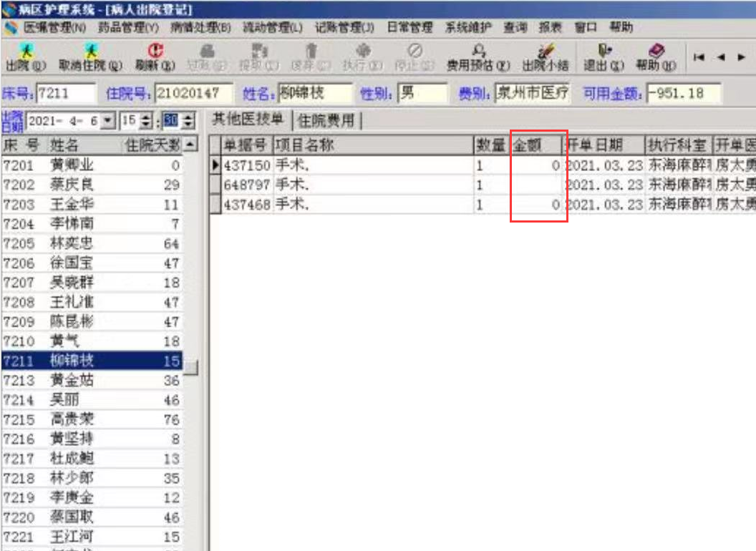Open the 医嘱管理 menu
The height and width of the screenshot is (551, 756).
click(x=54, y=27)
